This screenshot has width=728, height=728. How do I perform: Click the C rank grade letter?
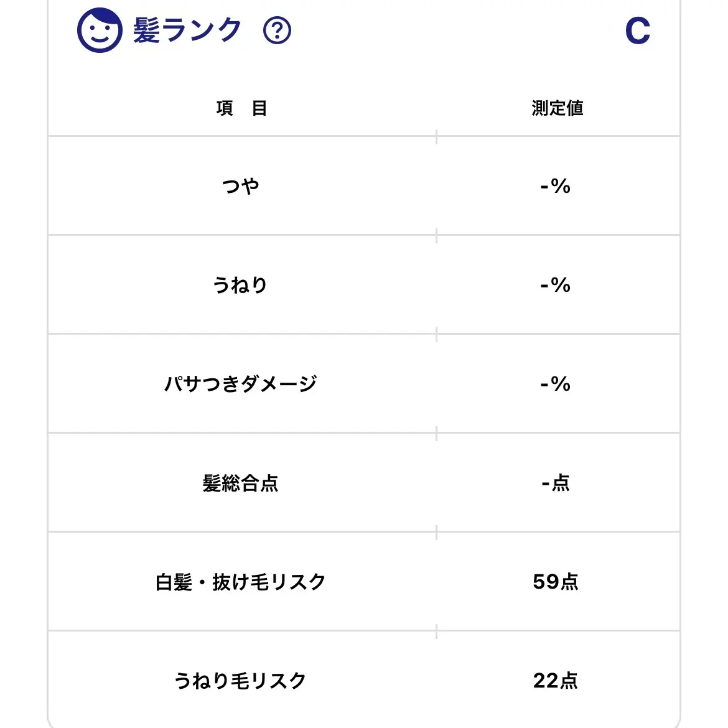click(637, 31)
